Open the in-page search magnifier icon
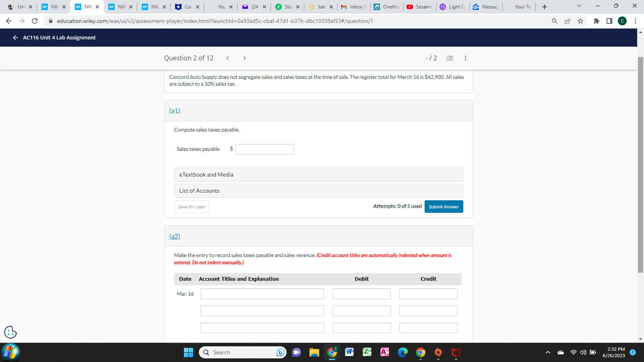This screenshot has height=362, width=644. click(x=555, y=21)
